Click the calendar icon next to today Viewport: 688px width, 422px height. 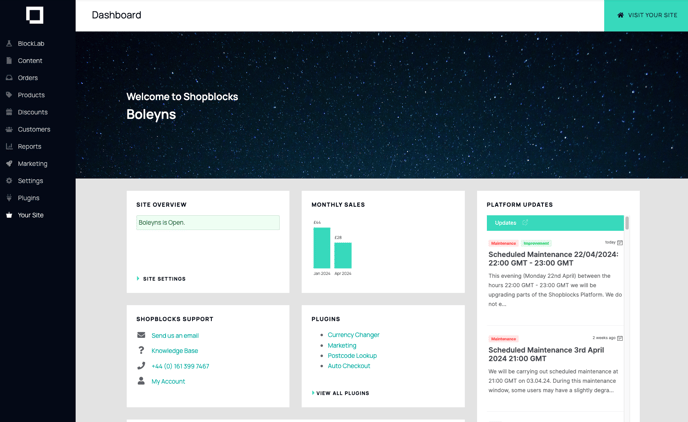620,243
